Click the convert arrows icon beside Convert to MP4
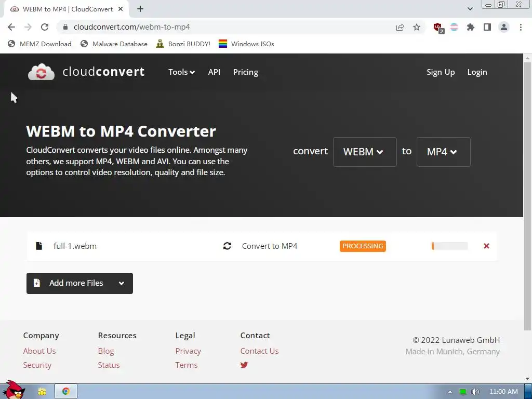The width and height of the screenshot is (532, 399). (227, 246)
